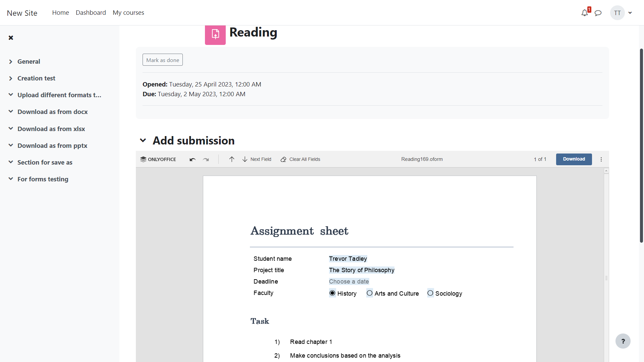Select the previous field using the up arrow icon
644x362 pixels.
[232, 159]
